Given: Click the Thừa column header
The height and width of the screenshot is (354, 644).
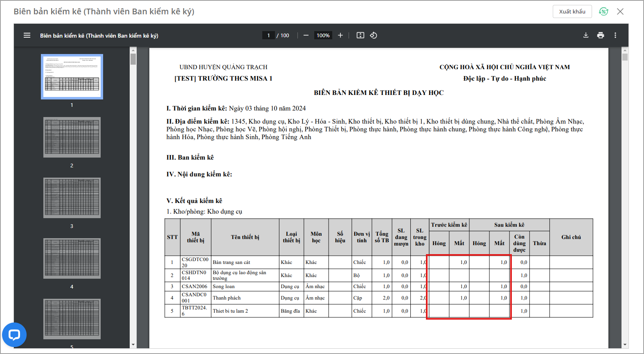Looking at the screenshot, I should point(539,244).
